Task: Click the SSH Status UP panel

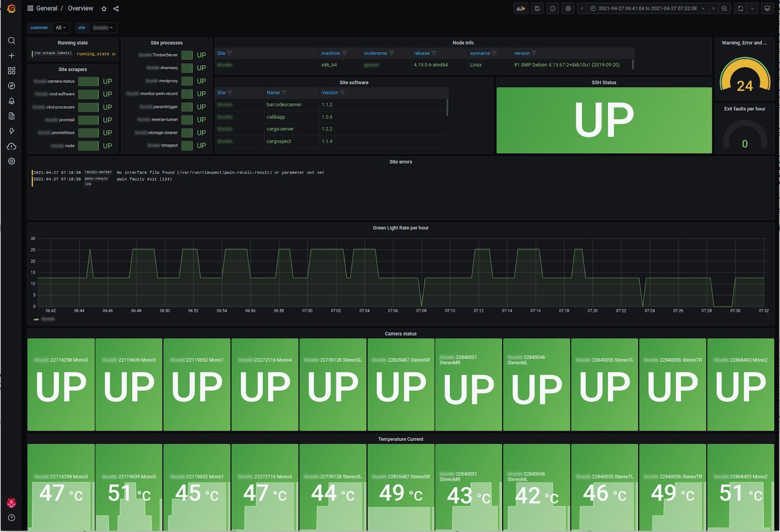Action: pyautogui.click(x=604, y=120)
